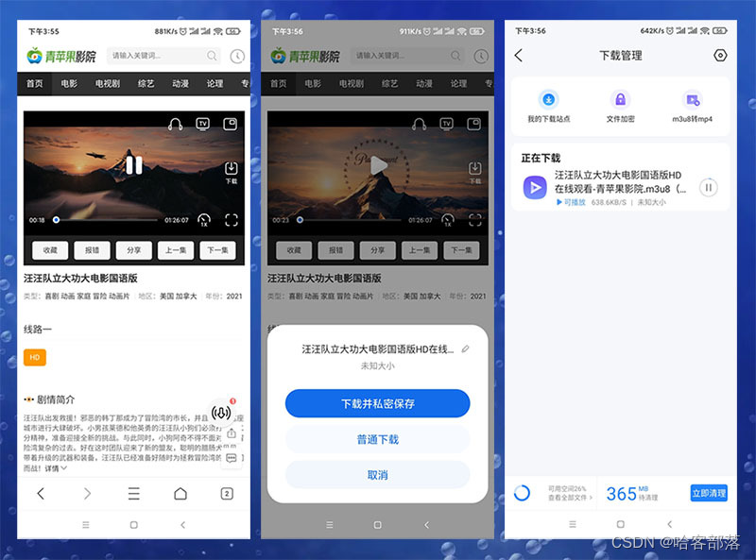Select the 动漫 tab in left phone
The image size is (756, 560).
point(180,83)
